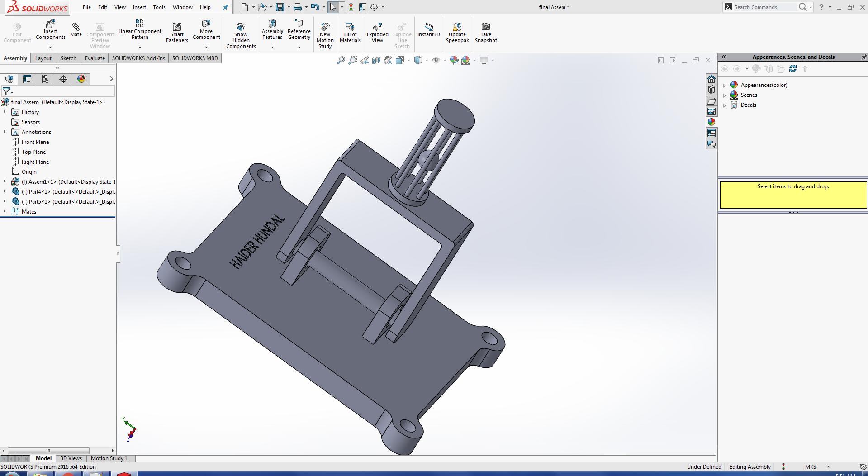Expand the History tree node

[x=5, y=112]
